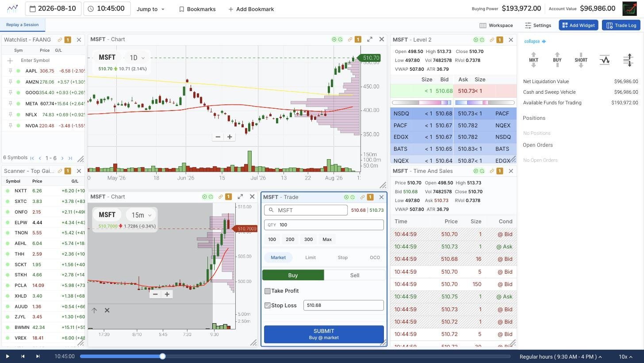The height and width of the screenshot is (363, 644).
Task: Open the Trade Log
Action: tap(621, 25)
